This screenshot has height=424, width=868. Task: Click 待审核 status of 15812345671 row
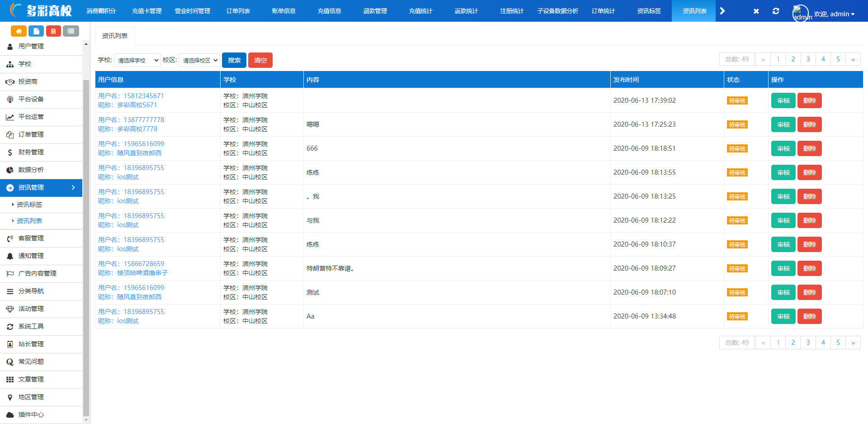[737, 101]
